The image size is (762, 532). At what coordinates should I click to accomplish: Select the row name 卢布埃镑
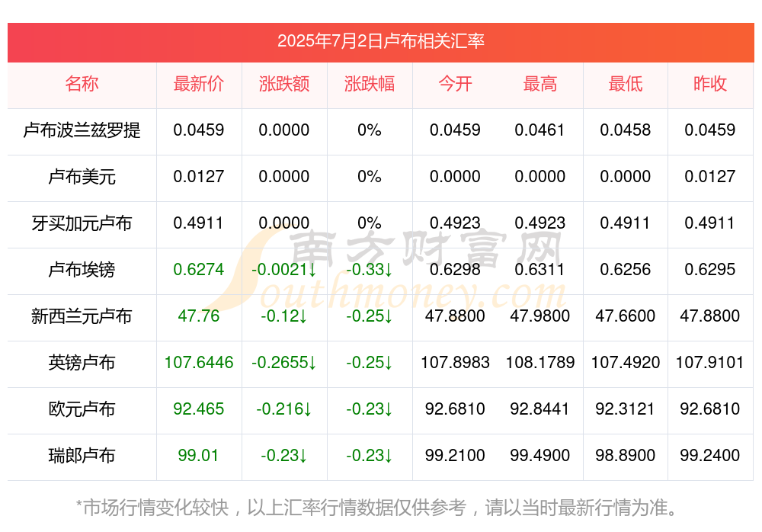coord(82,269)
